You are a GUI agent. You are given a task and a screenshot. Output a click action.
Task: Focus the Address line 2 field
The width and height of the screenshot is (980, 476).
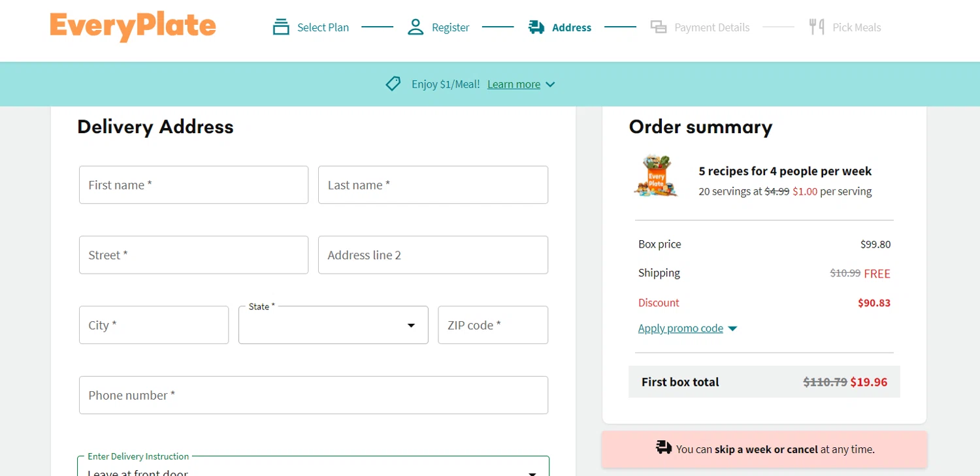click(433, 255)
